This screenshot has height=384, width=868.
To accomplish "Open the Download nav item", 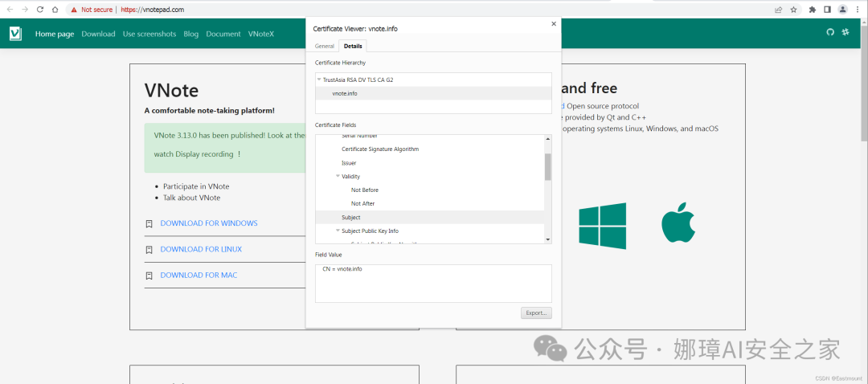I will click(x=98, y=34).
